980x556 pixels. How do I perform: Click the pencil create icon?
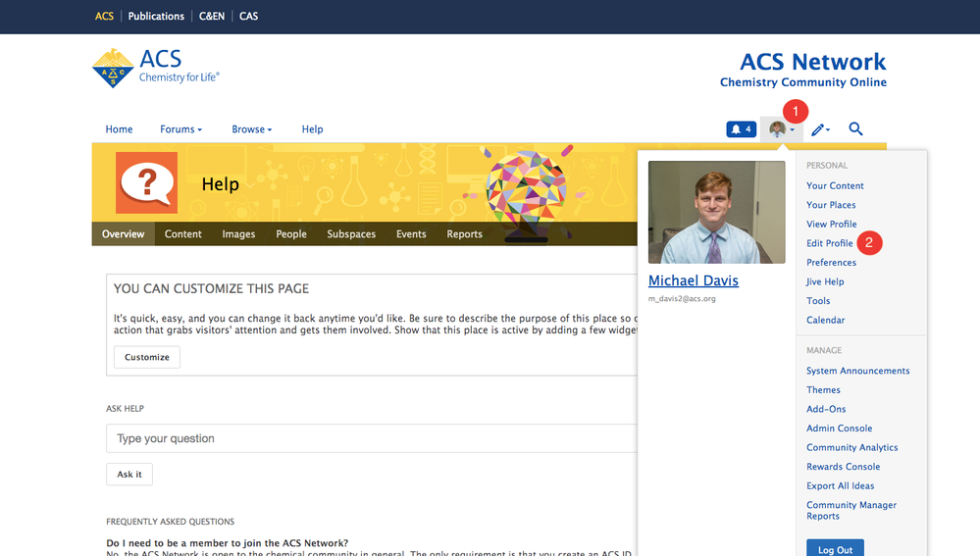tap(819, 129)
